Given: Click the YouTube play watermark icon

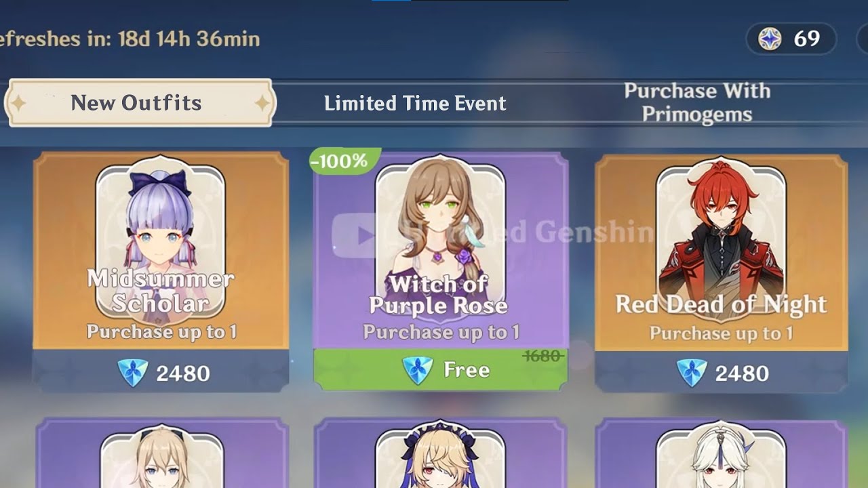Looking at the screenshot, I should pyautogui.click(x=354, y=235).
